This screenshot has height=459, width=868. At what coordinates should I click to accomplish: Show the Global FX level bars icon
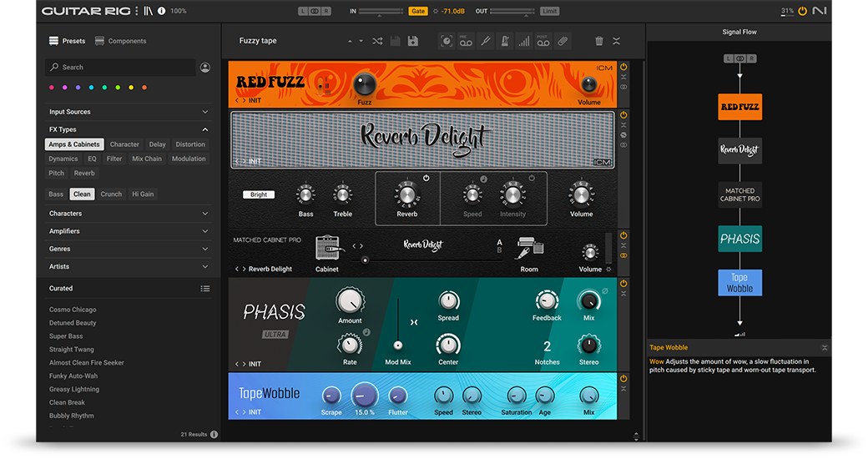click(x=523, y=41)
